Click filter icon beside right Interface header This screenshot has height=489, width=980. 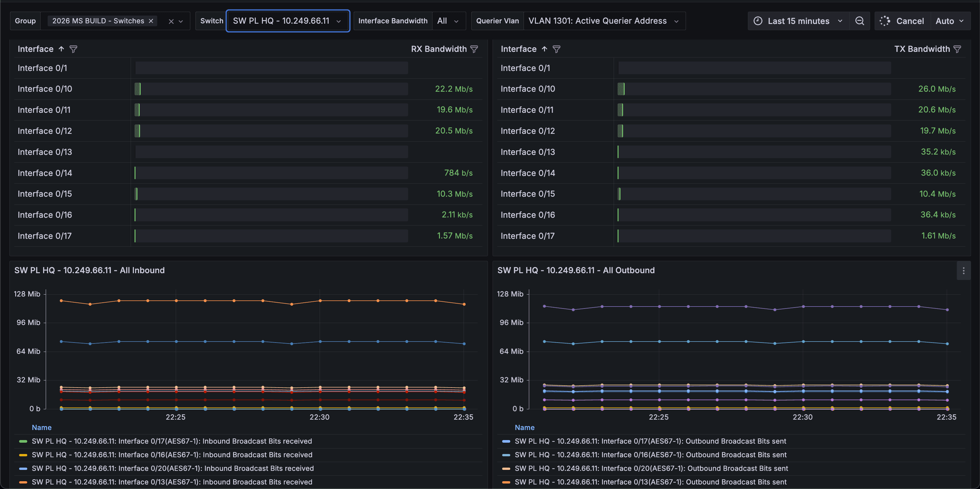[x=557, y=49]
